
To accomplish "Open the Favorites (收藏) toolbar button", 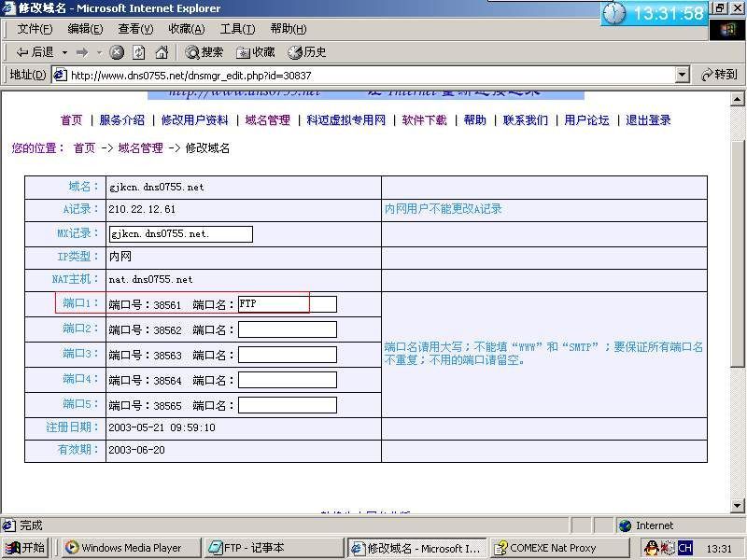I will click(255, 52).
